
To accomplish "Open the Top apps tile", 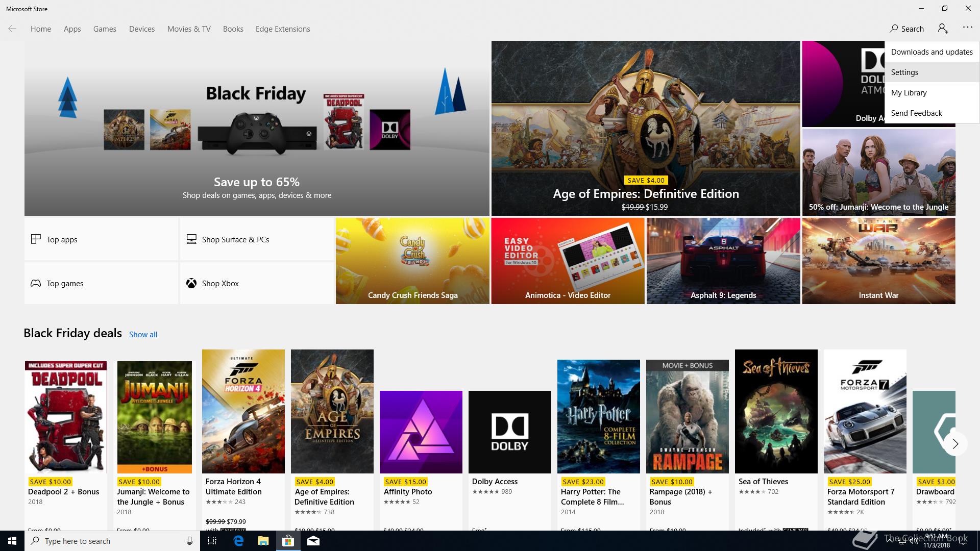I will 101,239.
